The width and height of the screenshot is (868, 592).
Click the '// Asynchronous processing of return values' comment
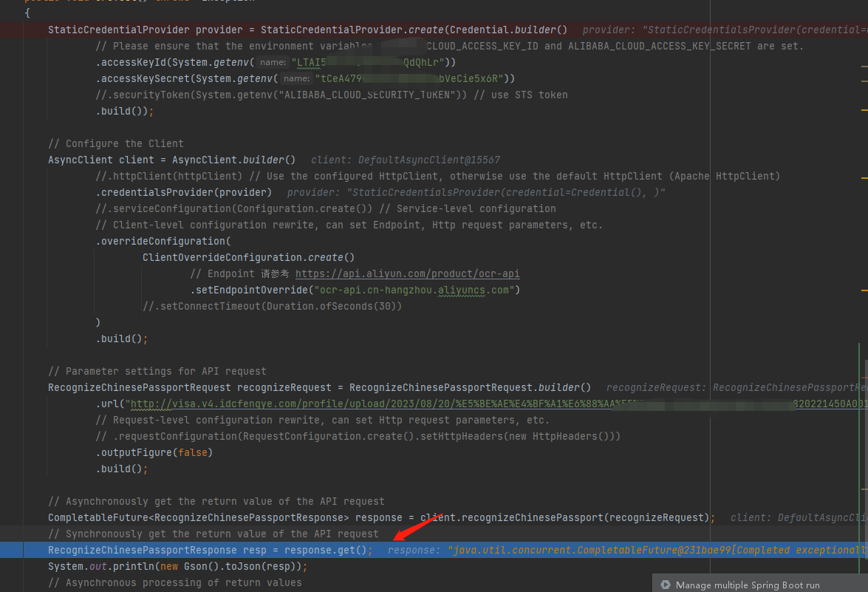[x=175, y=582]
